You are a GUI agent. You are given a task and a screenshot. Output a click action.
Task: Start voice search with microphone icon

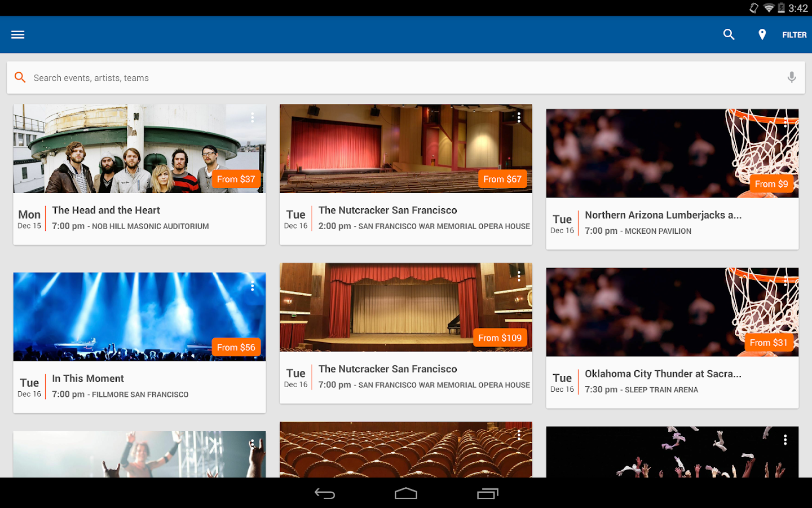click(x=792, y=77)
